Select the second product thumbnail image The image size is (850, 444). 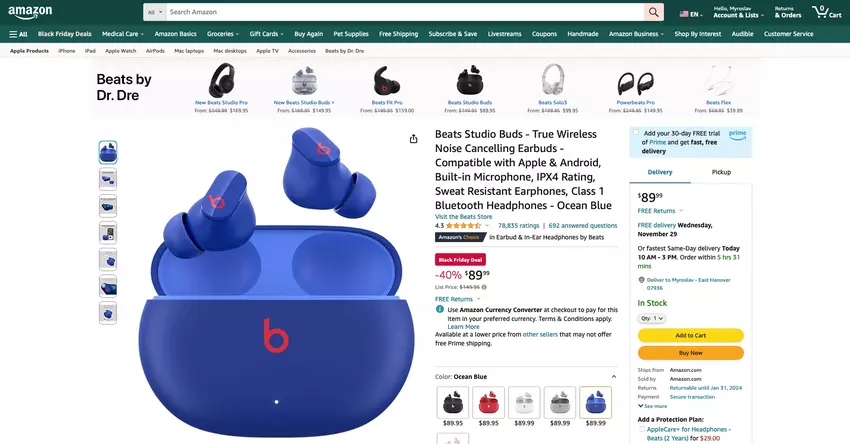click(108, 179)
